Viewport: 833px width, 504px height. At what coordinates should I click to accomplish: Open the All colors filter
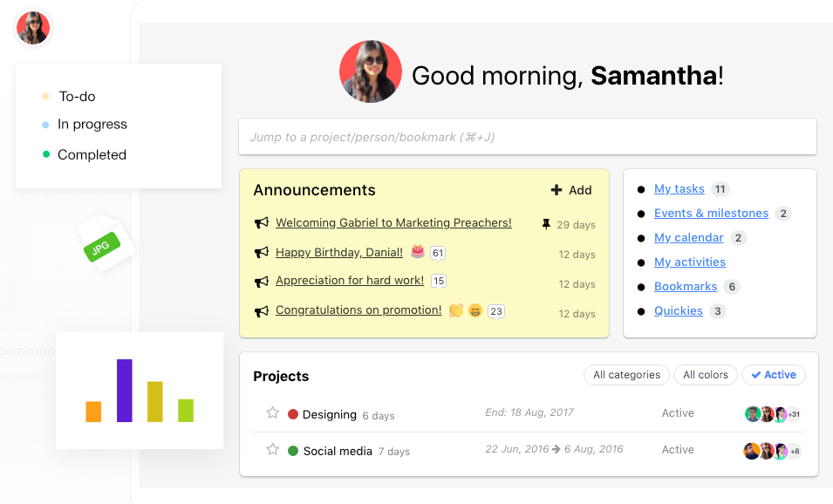[x=705, y=375]
